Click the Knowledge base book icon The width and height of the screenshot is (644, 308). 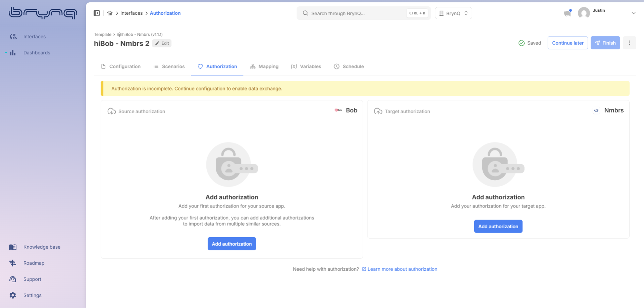13,247
